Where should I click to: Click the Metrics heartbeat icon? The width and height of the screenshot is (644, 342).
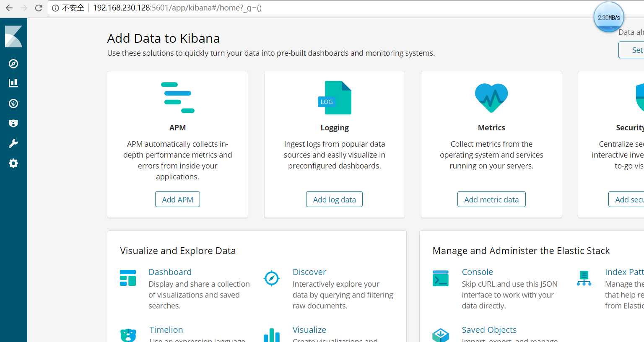pos(491,98)
